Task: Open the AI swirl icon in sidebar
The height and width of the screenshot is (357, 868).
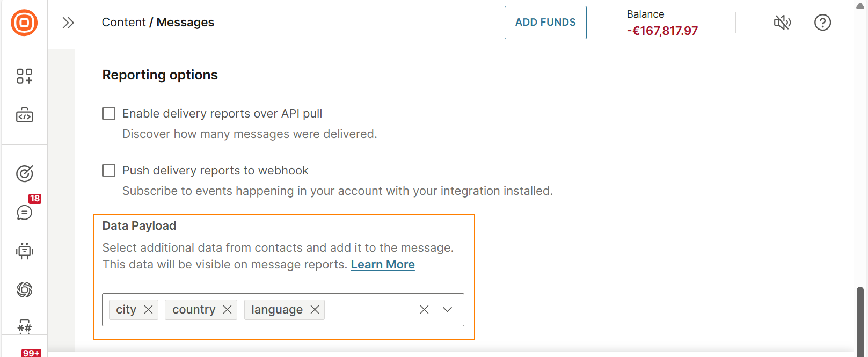Action: click(24, 289)
